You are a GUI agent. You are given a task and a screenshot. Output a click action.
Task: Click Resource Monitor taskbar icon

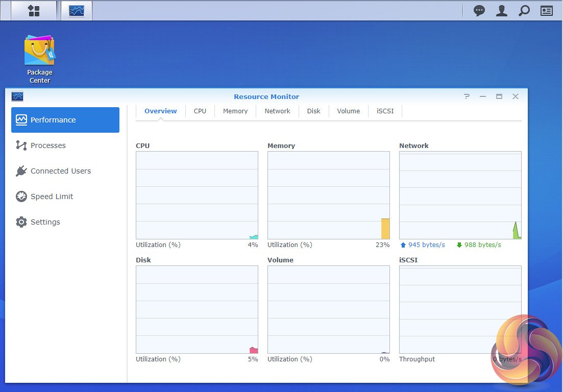pyautogui.click(x=77, y=11)
